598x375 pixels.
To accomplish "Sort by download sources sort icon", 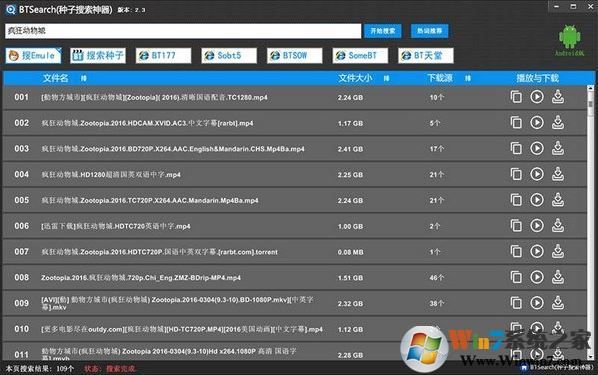I will point(468,78).
